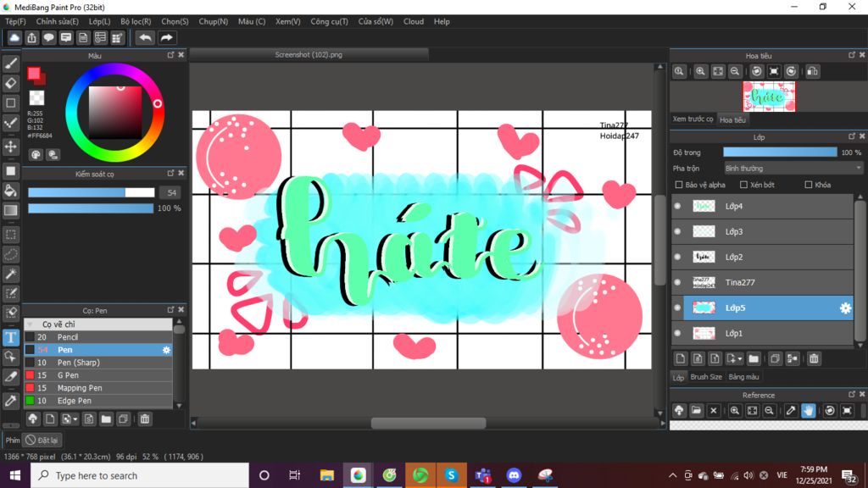Click the Redo arrow in top toolbar
Image resolution: width=868 pixels, height=488 pixels.
click(166, 37)
